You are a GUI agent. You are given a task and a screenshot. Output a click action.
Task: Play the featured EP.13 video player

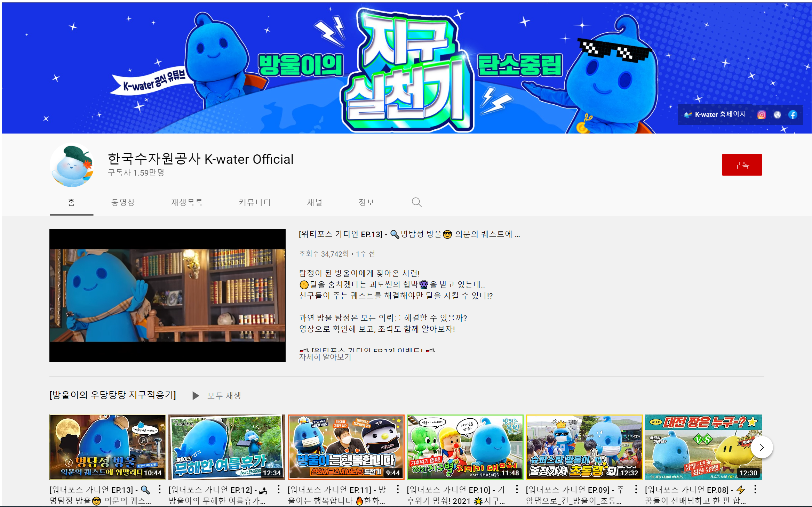[167, 295]
